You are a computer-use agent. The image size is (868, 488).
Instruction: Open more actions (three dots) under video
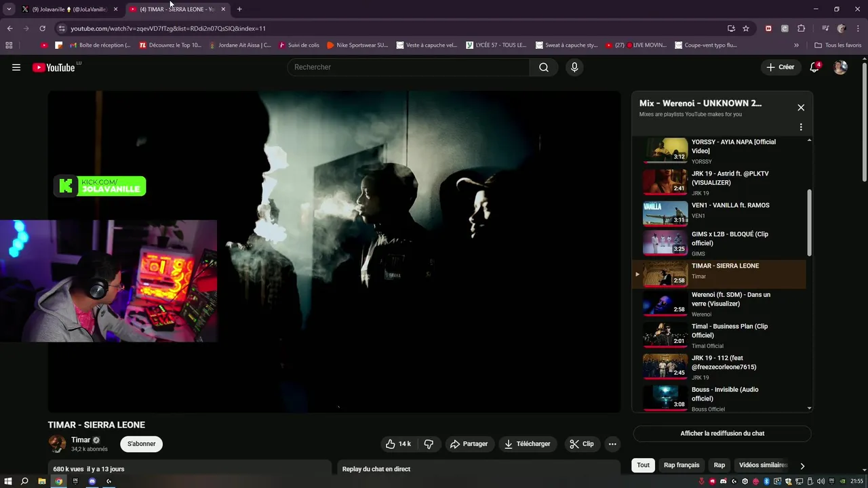[612, 444]
